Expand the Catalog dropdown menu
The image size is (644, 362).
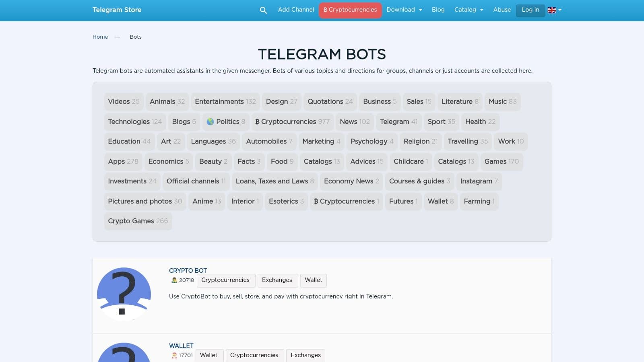click(x=469, y=10)
